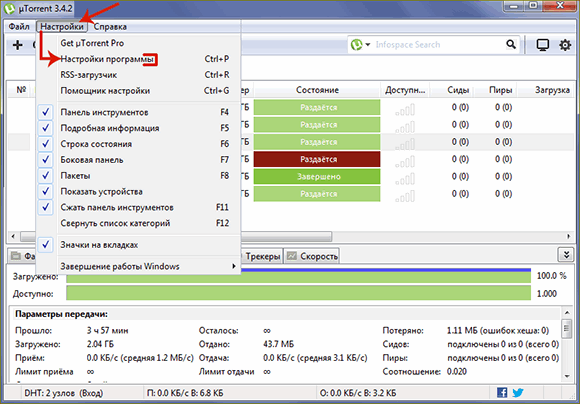The height and width of the screenshot is (404, 580).
Task: Choose Свернуть список категорий menu item
Action: (138, 223)
